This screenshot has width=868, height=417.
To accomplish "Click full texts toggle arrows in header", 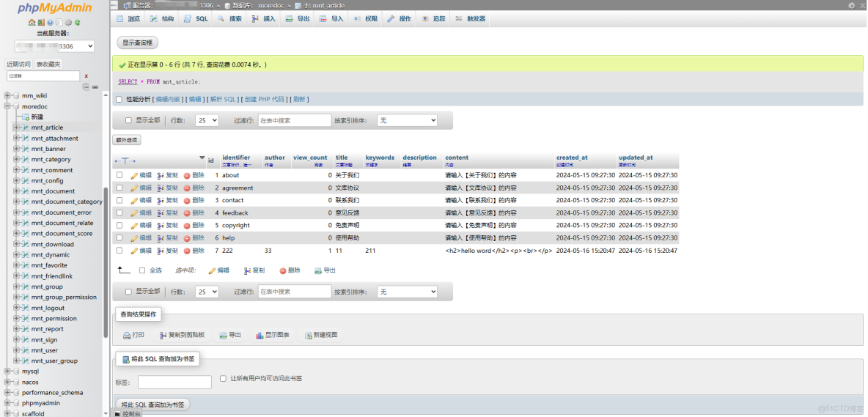I will click(x=125, y=161).
